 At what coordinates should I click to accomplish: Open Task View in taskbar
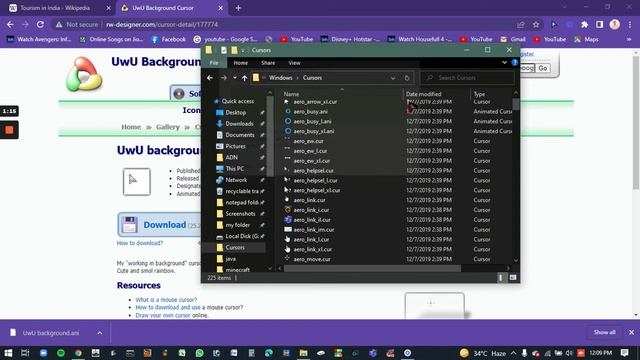[25, 353]
